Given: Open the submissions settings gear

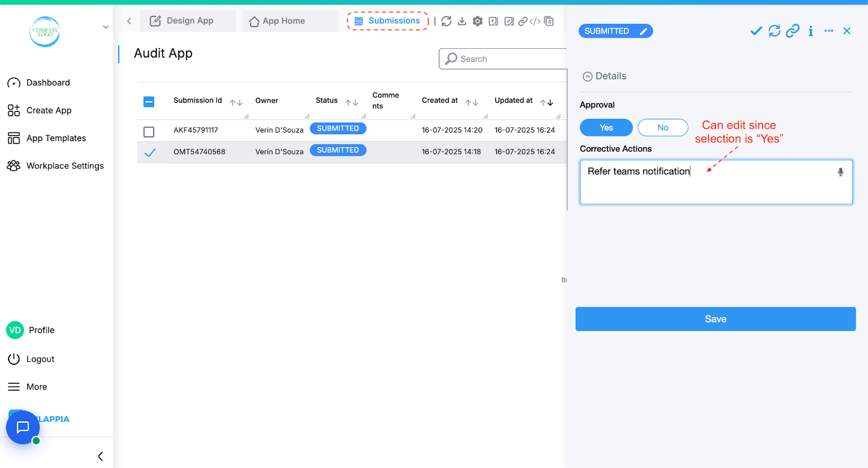Looking at the screenshot, I should click(x=477, y=21).
